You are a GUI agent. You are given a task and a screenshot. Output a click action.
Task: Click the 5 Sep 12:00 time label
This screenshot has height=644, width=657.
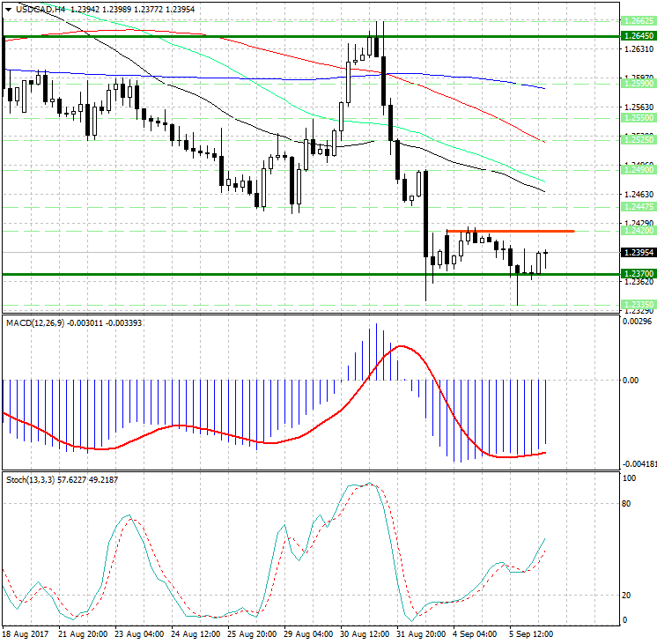(x=531, y=634)
